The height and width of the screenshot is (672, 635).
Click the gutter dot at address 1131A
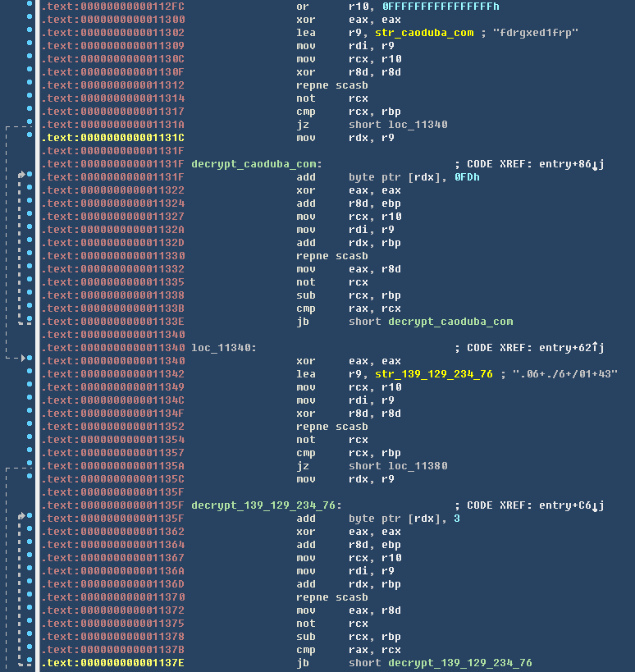coord(30,125)
